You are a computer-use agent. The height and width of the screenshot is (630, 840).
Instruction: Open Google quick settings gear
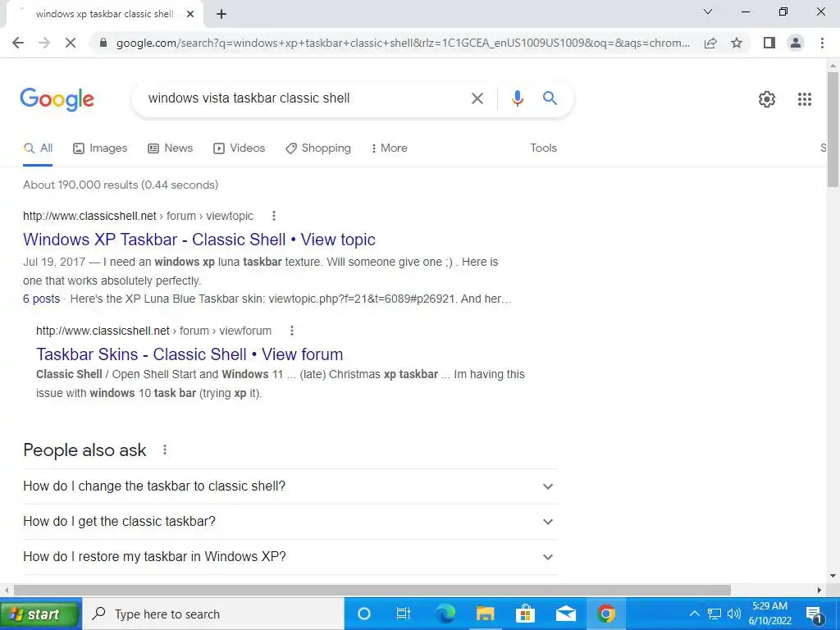point(767,99)
